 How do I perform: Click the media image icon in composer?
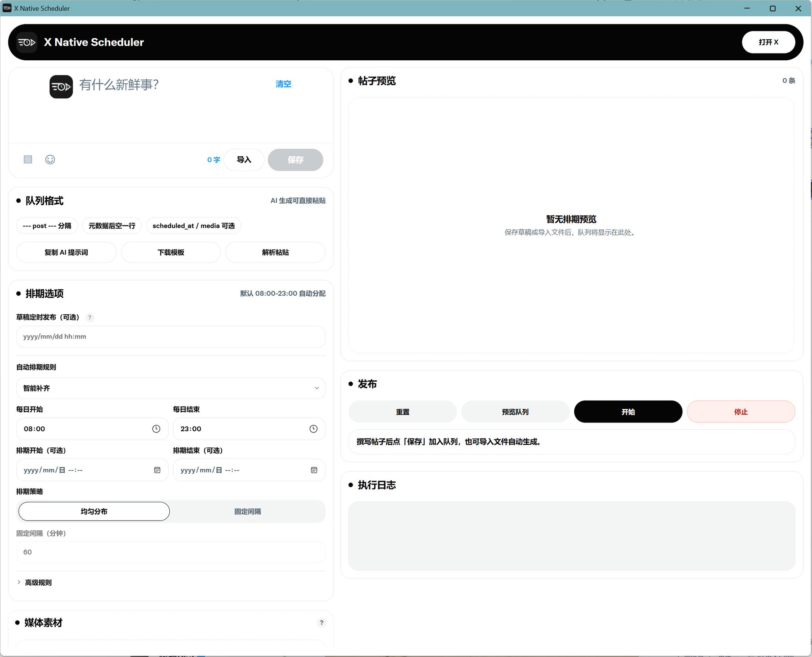point(28,159)
